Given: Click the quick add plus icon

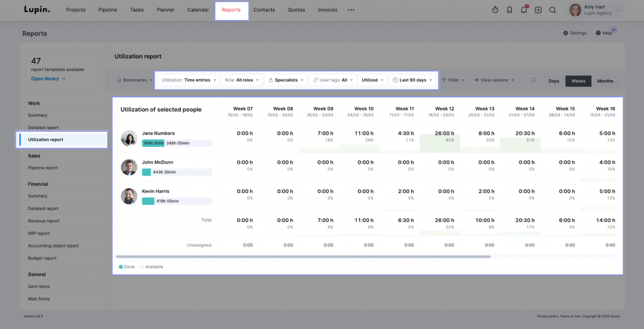Looking at the screenshot, I should (x=538, y=10).
